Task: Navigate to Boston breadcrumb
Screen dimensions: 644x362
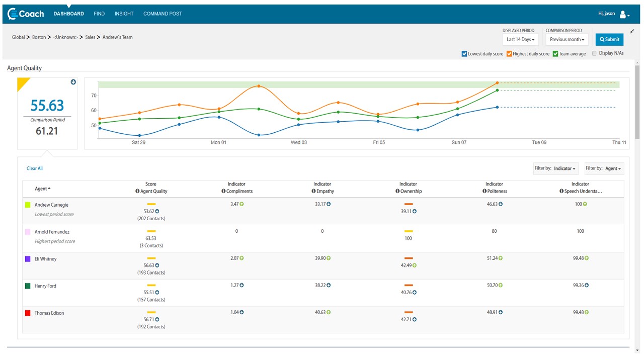Action: tap(39, 37)
